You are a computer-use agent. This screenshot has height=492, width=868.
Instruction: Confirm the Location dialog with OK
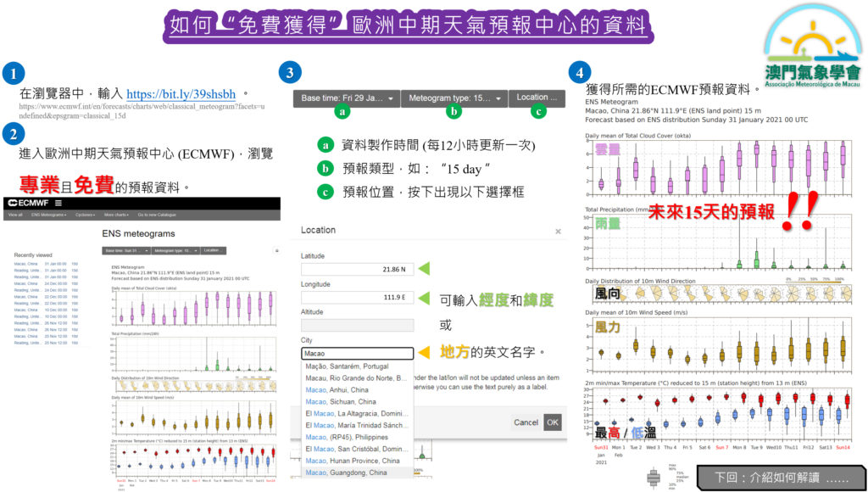[x=553, y=422]
